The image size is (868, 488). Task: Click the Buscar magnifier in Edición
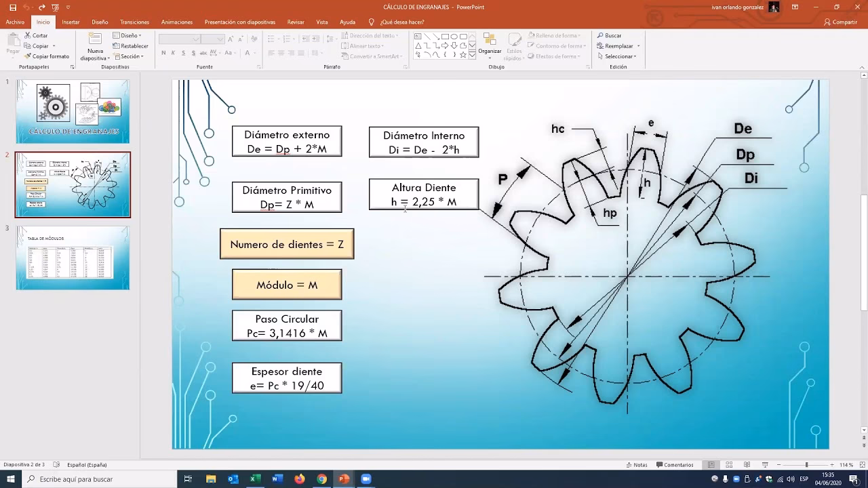click(x=600, y=35)
